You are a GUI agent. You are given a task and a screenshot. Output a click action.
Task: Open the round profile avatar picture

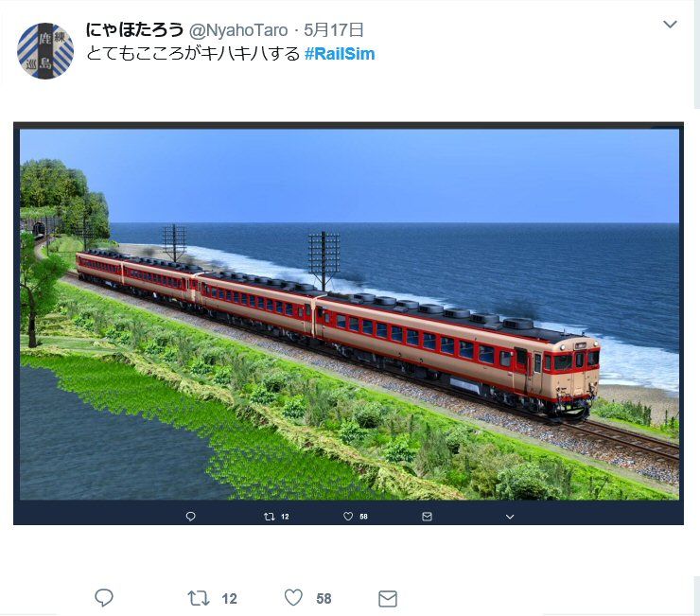(x=45, y=51)
